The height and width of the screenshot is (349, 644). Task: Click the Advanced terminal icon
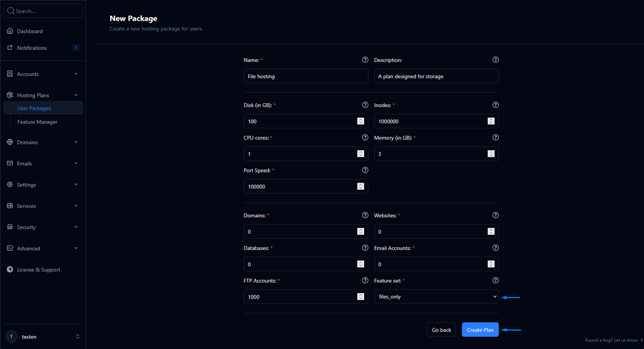point(10,248)
